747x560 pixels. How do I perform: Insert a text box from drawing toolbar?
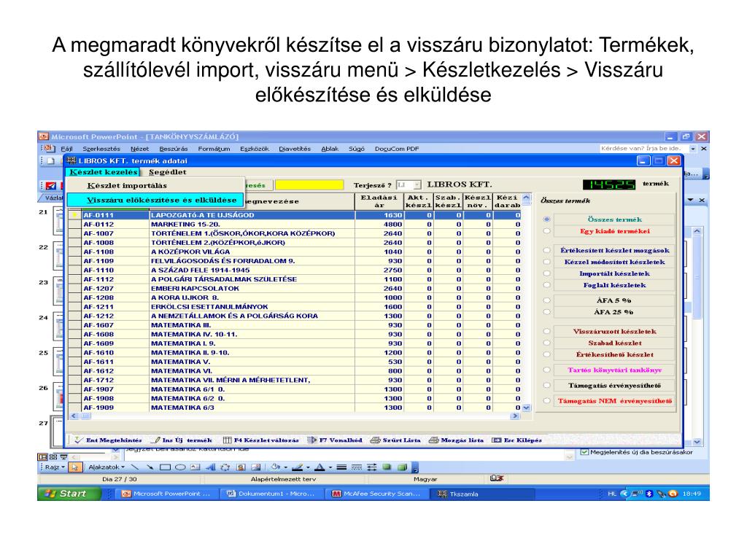[195, 467]
